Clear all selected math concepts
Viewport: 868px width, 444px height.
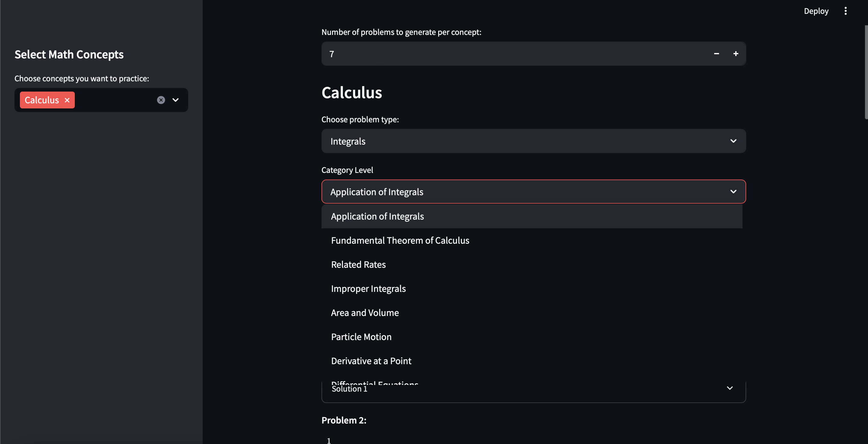point(161,100)
